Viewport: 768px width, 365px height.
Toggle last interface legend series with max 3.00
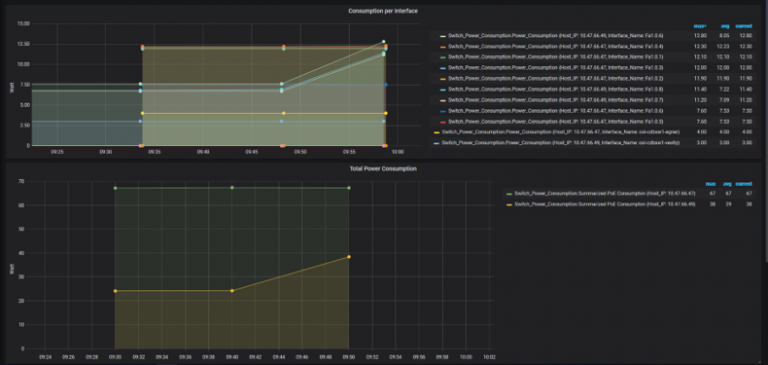tap(561, 143)
